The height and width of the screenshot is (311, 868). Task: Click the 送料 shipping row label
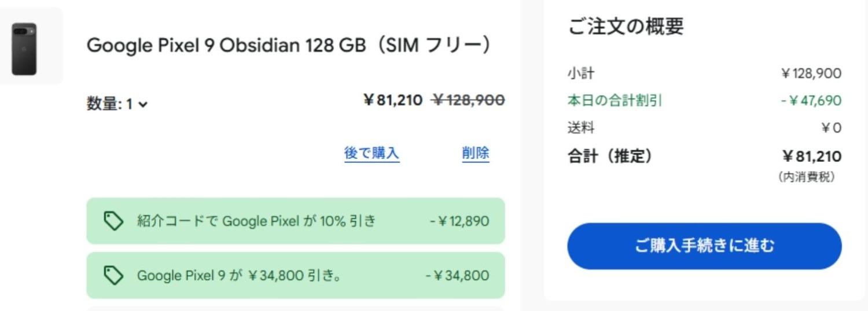point(580,128)
